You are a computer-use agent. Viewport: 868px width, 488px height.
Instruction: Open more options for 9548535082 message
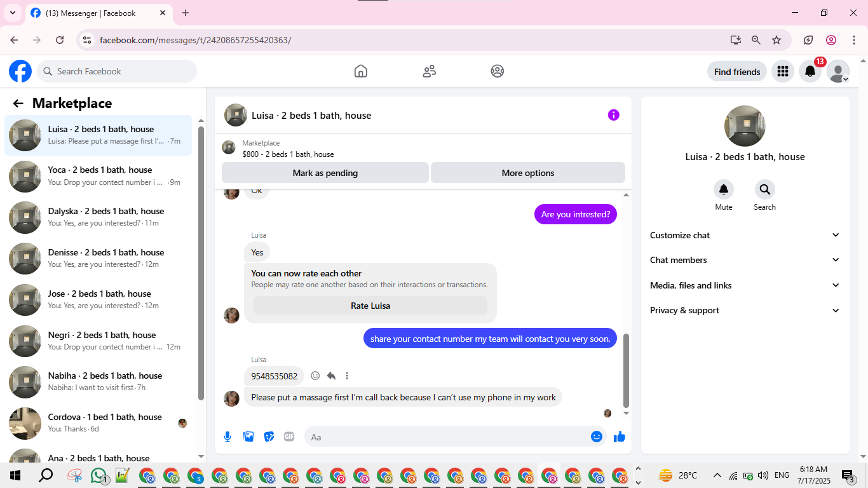(347, 376)
